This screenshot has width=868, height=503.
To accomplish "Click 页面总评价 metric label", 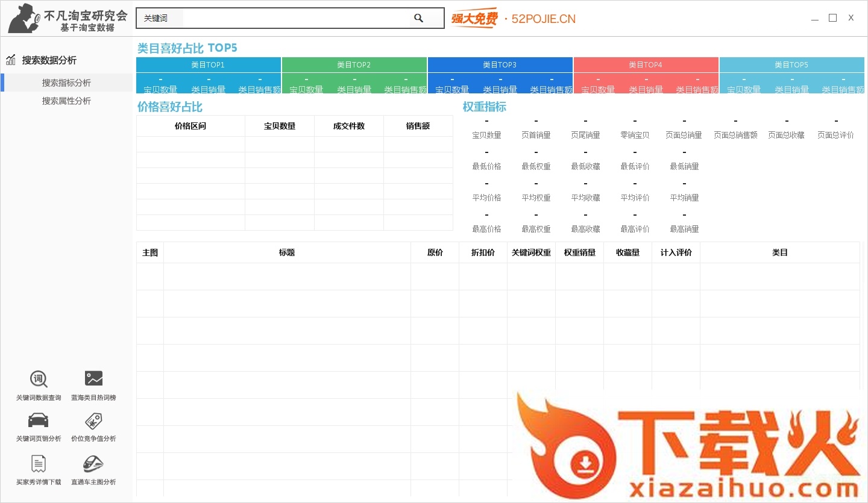I will click(835, 135).
